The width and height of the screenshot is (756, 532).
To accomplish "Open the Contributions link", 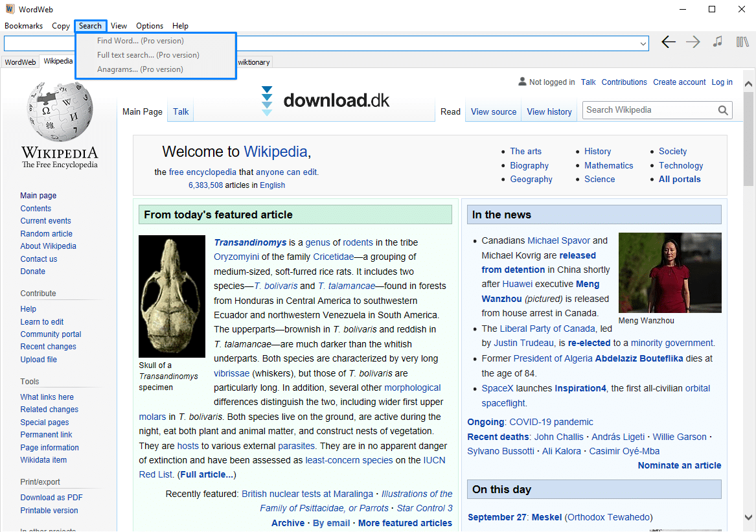I will click(x=624, y=82).
